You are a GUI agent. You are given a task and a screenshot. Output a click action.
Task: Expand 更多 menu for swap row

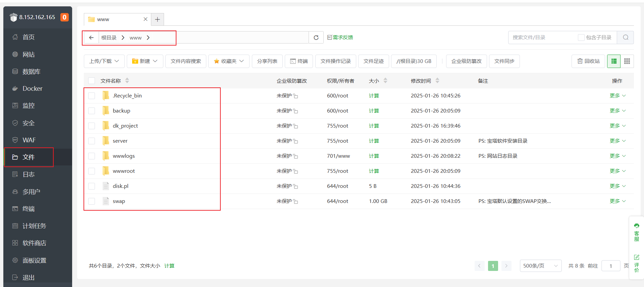pos(618,201)
